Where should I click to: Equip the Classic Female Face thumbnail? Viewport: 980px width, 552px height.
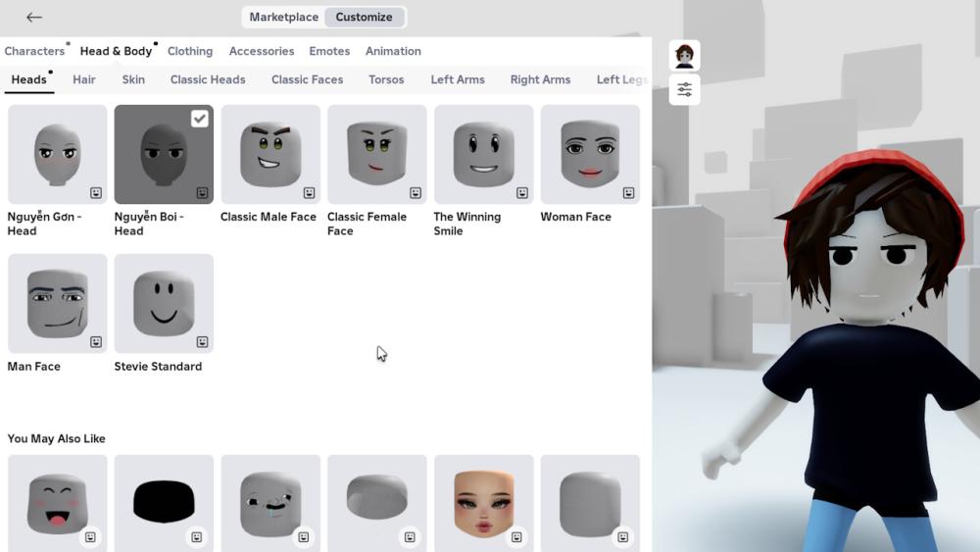point(377,154)
